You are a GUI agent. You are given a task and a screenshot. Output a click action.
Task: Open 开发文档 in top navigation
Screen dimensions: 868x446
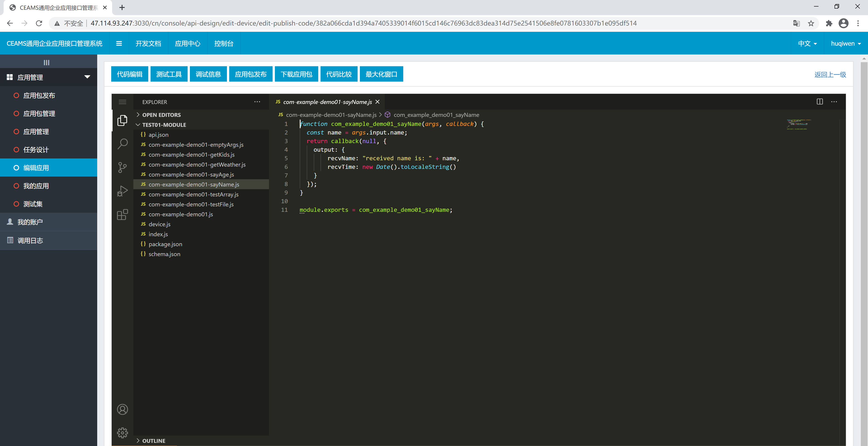pos(148,43)
